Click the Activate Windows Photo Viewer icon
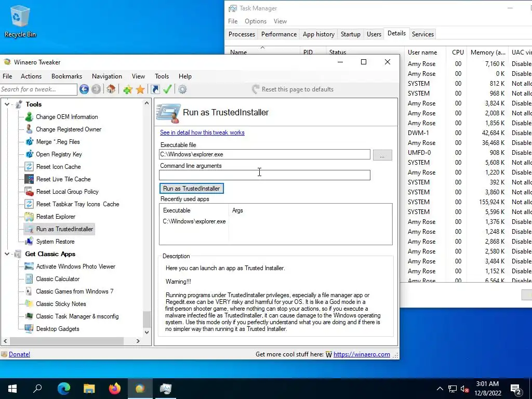The width and height of the screenshot is (532, 399). click(x=29, y=267)
